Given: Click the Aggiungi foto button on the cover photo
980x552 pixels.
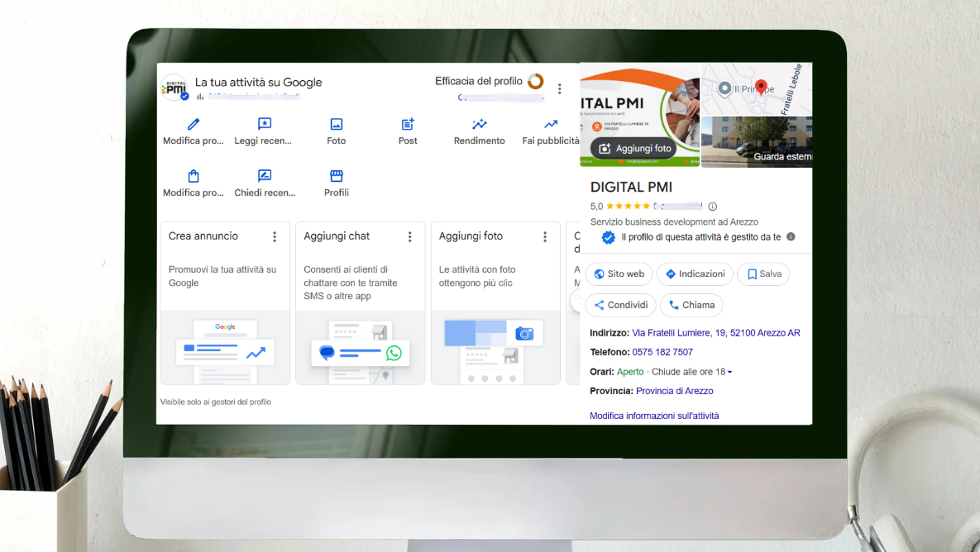Looking at the screenshot, I should click(x=635, y=149).
